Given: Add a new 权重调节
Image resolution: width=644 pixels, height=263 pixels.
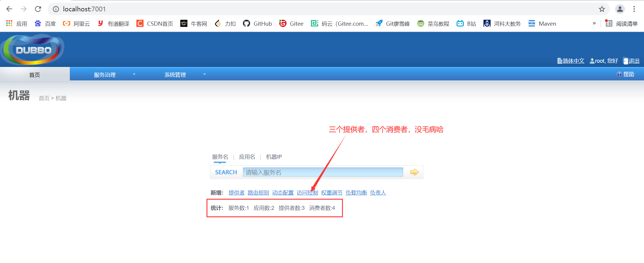Looking at the screenshot, I should click(x=332, y=192).
